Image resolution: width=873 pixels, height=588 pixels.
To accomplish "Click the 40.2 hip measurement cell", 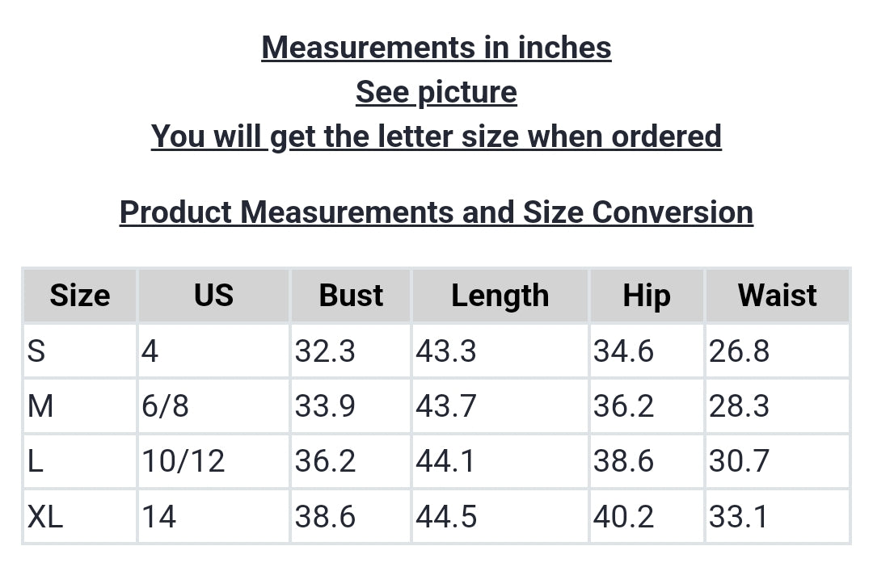I will pyautogui.click(x=623, y=516).
